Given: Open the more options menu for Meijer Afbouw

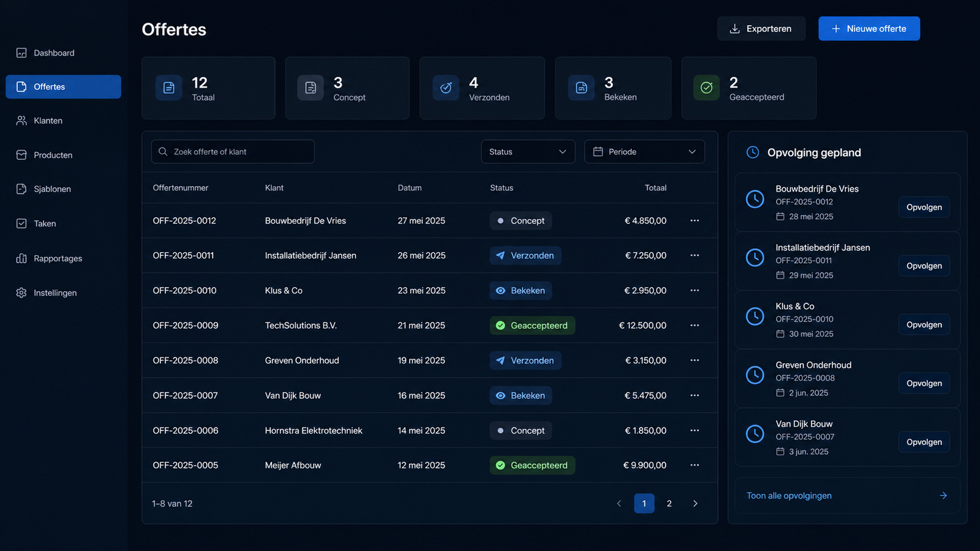Looking at the screenshot, I should 695,465.
